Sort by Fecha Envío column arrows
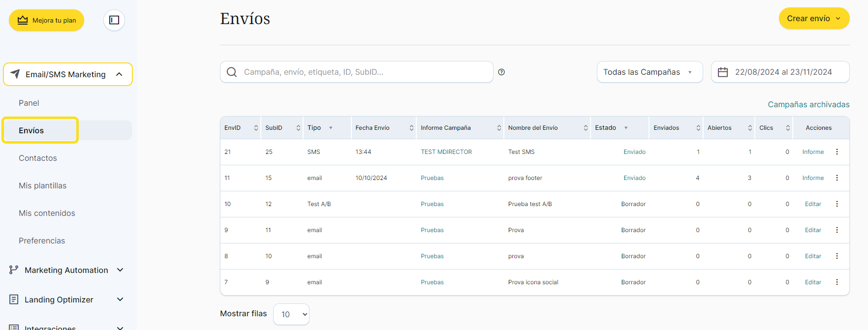The width and height of the screenshot is (868, 330). click(411, 128)
